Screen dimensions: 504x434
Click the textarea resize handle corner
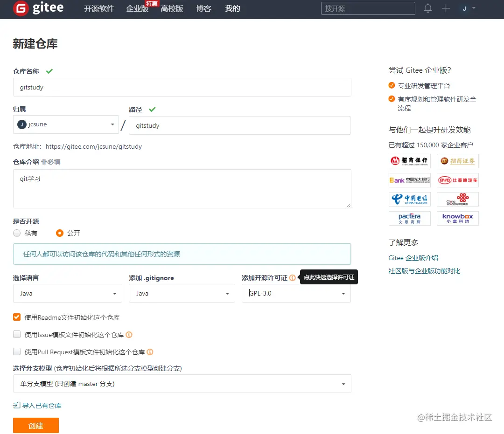(349, 206)
